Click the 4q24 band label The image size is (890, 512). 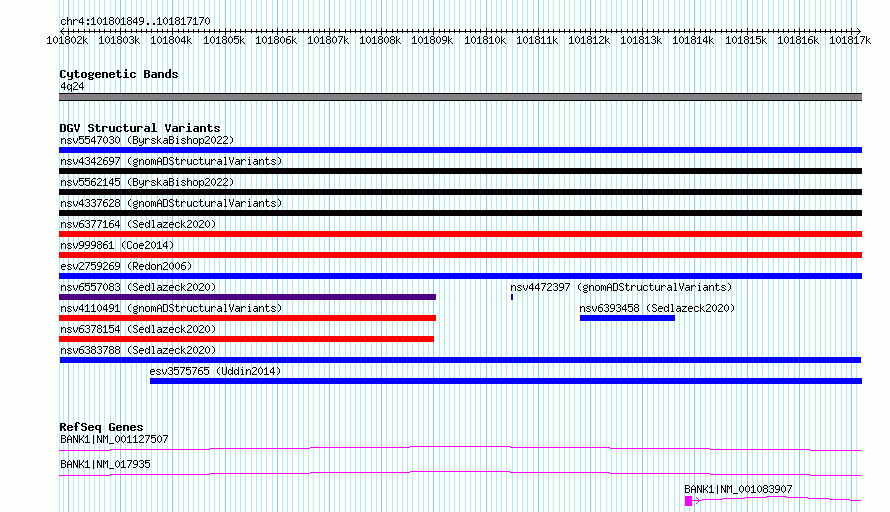(x=72, y=86)
